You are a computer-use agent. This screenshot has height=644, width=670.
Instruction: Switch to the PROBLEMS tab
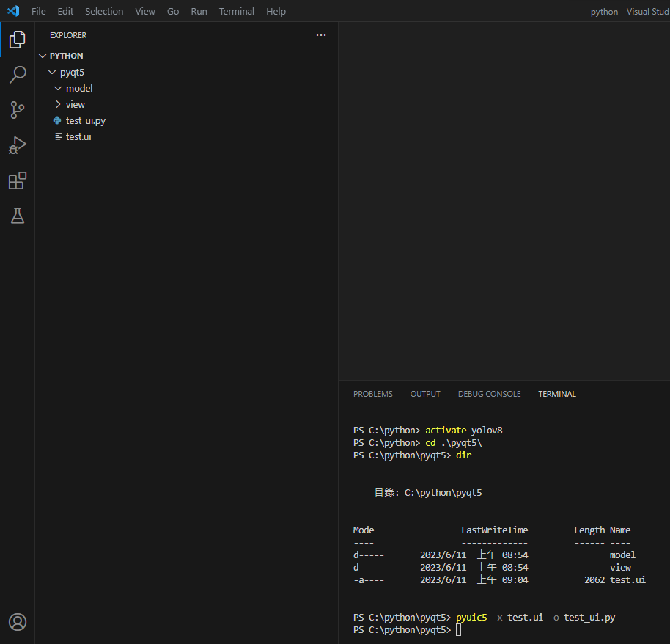(x=372, y=394)
